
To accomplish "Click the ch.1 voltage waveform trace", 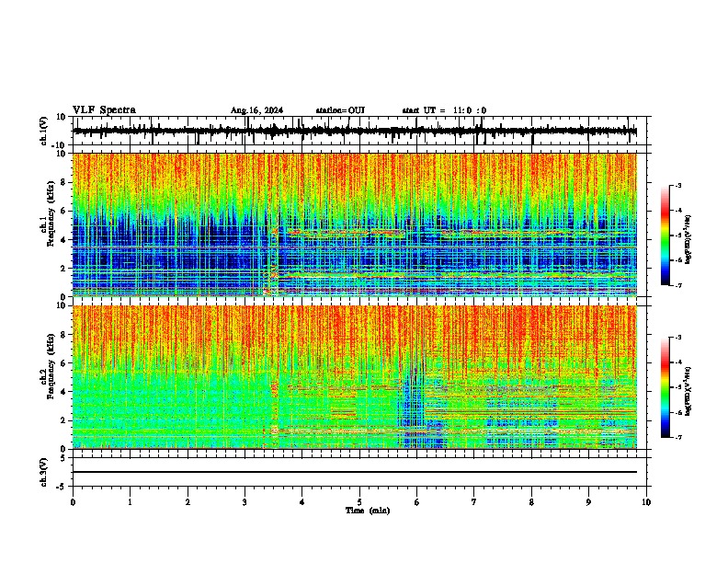I will tap(355, 131).
